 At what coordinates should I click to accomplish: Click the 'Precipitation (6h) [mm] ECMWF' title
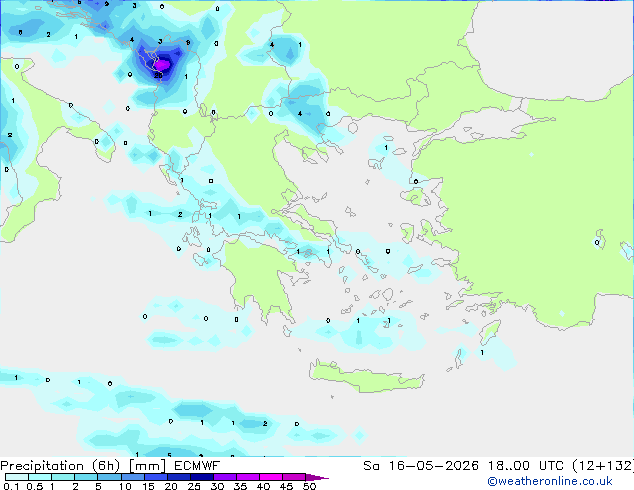pyautogui.click(x=110, y=466)
